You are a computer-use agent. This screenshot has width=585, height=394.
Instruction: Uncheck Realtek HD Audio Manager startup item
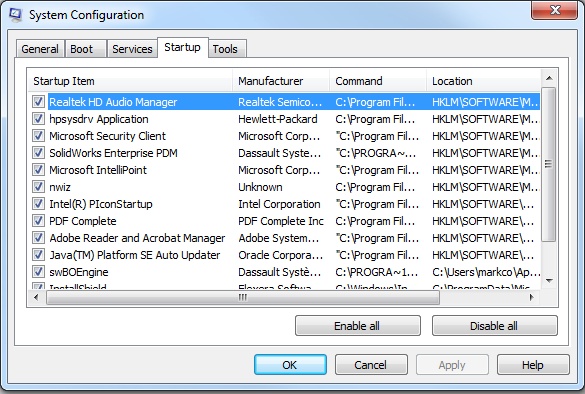[x=38, y=101]
